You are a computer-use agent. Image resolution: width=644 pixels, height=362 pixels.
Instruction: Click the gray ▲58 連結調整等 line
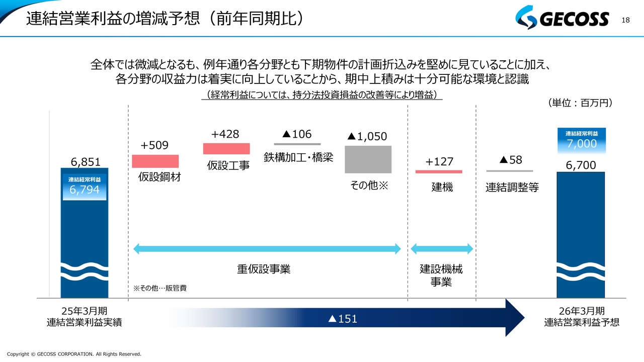(510, 171)
